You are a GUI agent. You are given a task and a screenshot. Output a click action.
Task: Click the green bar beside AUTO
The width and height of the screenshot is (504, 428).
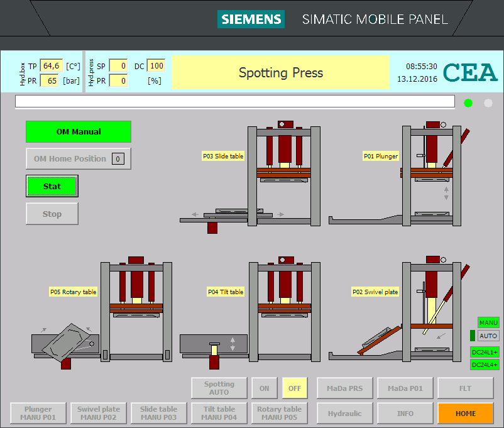point(473,336)
